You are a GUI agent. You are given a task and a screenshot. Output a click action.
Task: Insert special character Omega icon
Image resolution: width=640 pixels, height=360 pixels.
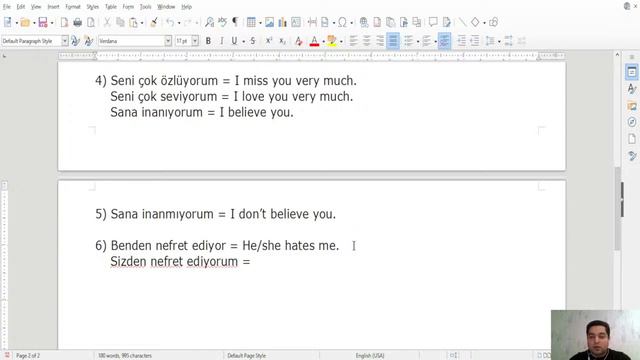coord(342,22)
